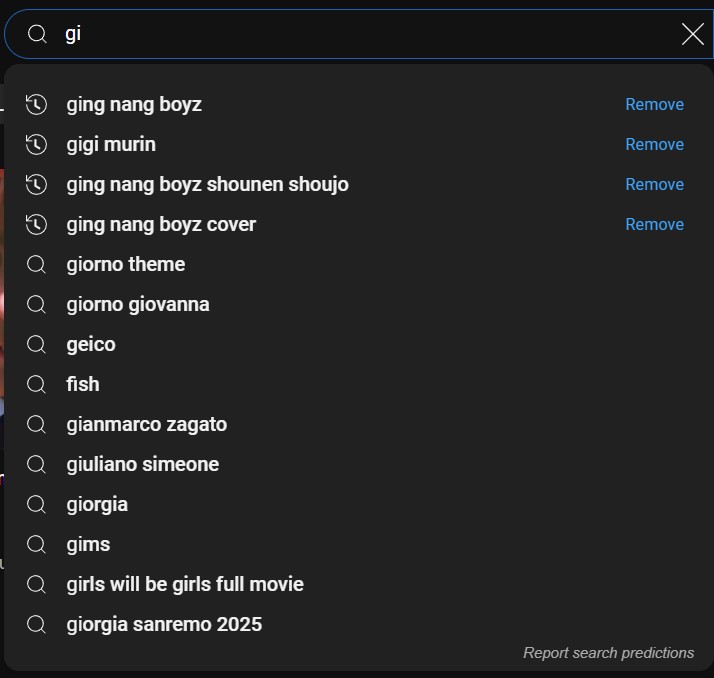The width and height of the screenshot is (714, 678).
Task: Remove 'ging nang boyz' from history
Action: pos(654,104)
